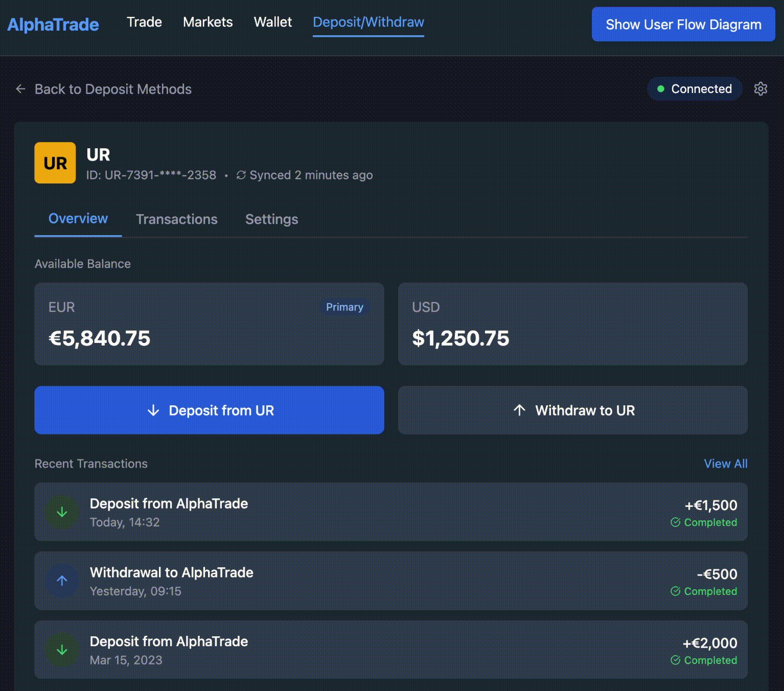This screenshot has height=691, width=784.
Task: Click the Connected status indicator
Action: pyautogui.click(x=694, y=89)
